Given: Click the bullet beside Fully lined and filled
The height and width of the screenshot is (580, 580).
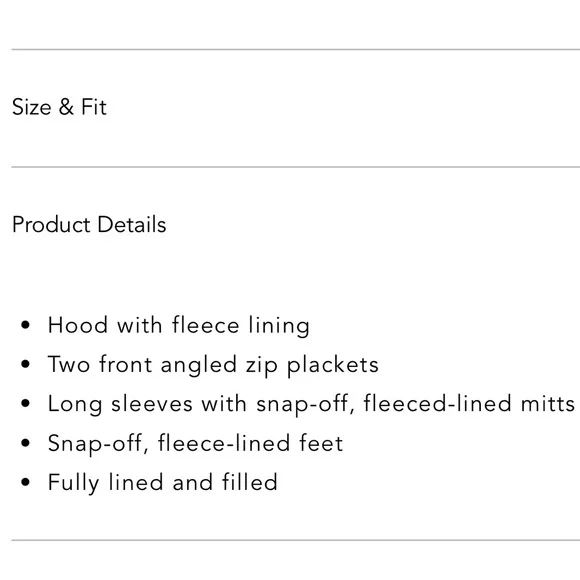Looking at the screenshot, I should [x=25, y=482].
